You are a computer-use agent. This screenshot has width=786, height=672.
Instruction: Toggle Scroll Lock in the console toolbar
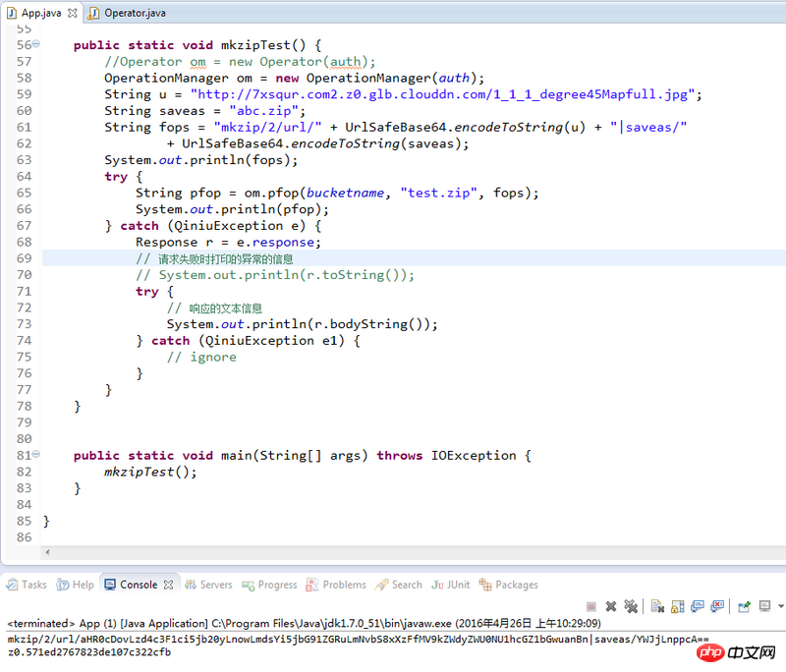(678, 606)
